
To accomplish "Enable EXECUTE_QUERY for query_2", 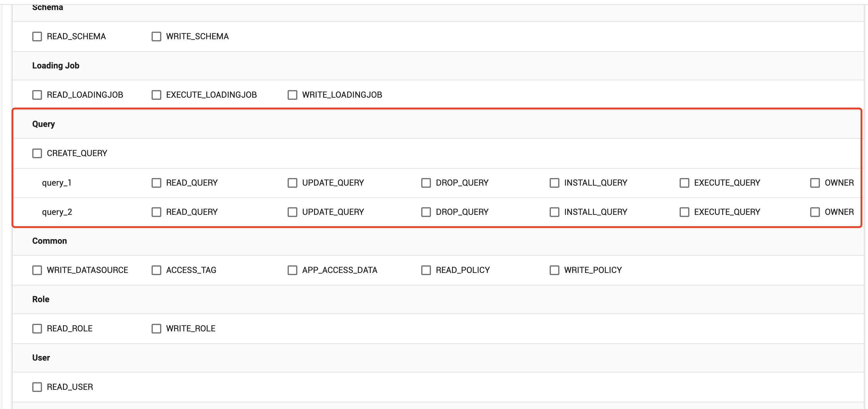I will click(684, 212).
